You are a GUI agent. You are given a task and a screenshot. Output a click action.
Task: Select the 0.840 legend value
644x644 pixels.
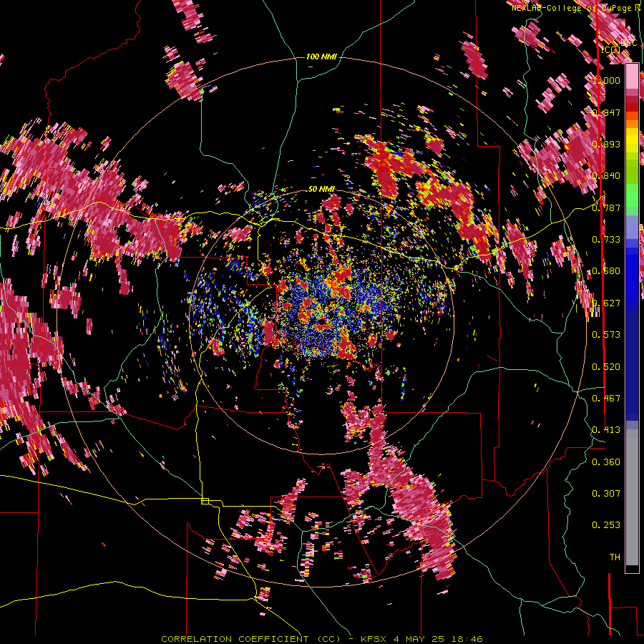(x=606, y=176)
